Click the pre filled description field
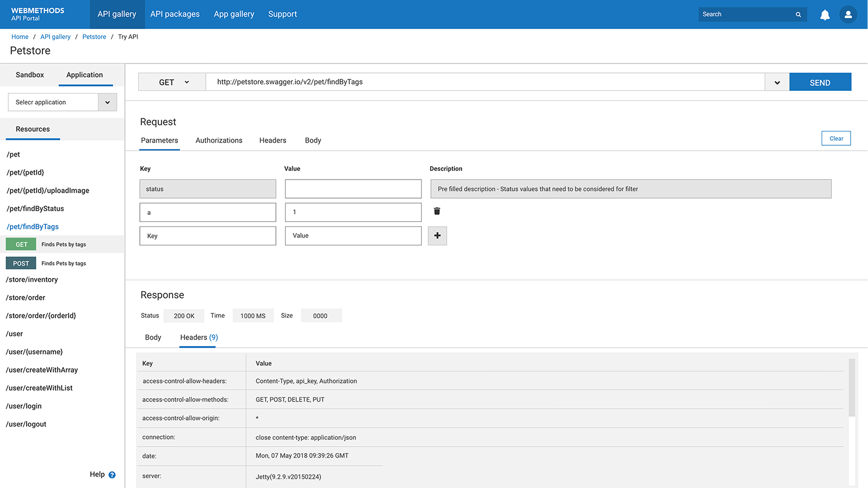The image size is (868, 488). pos(631,189)
